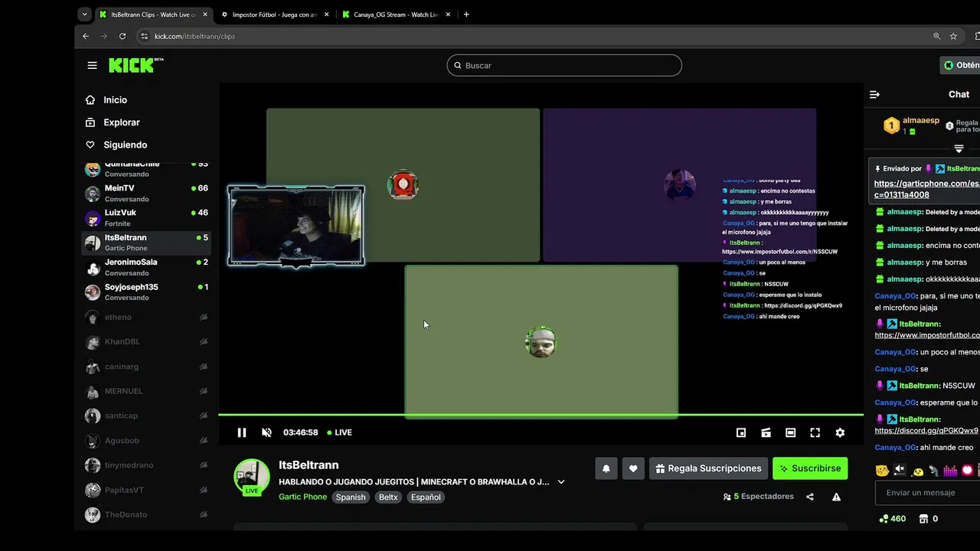Collapse the chat panel
980x551 pixels.
[x=874, y=94]
